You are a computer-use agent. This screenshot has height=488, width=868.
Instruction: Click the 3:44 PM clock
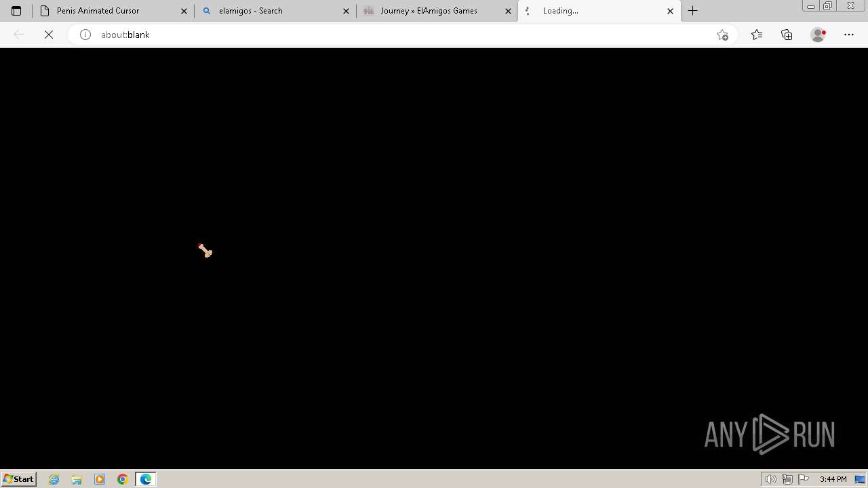coord(833,479)
